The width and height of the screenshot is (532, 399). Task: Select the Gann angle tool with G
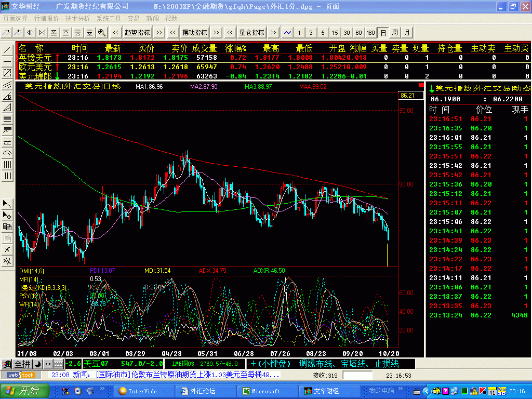(7, 96)
